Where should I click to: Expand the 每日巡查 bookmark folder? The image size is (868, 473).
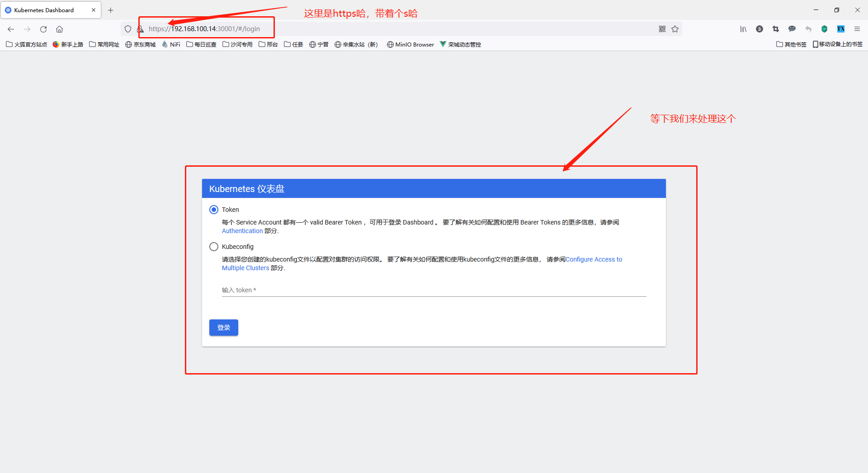pyautogui.click(x=202, y=44)
